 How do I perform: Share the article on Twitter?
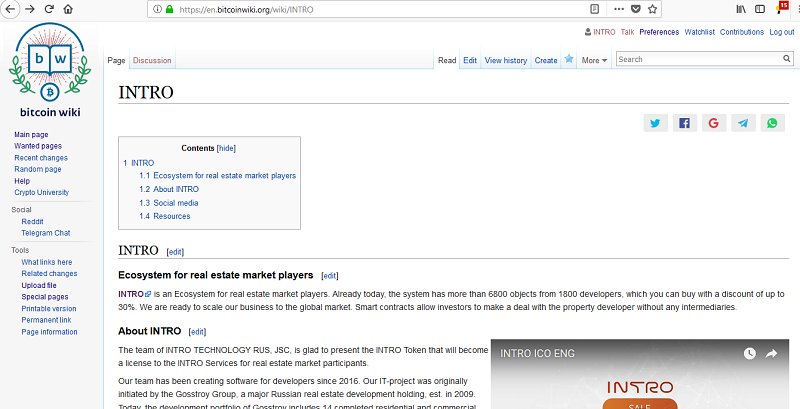655,123
